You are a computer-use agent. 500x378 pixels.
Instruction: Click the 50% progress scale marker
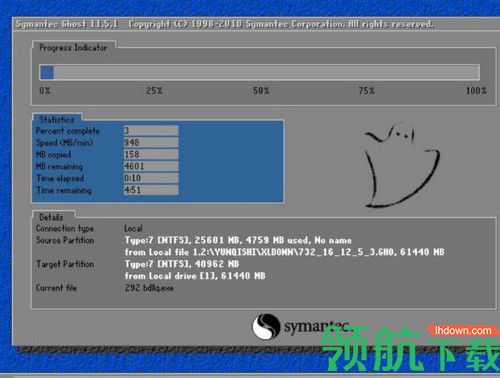(261, 91)
